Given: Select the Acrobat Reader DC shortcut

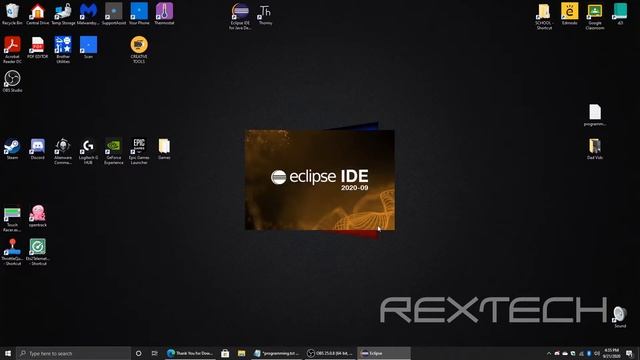Looking at the screenshot, I should click(x=12, y=50).
